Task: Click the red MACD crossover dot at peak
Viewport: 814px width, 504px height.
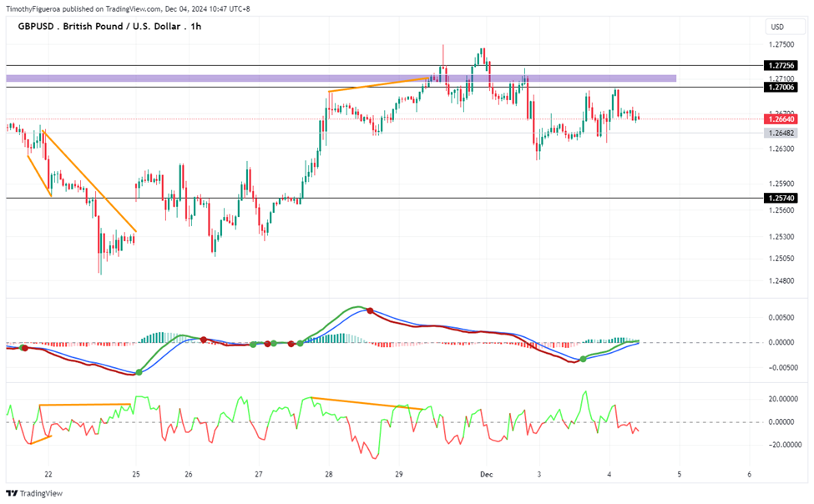Action: pyautogui.click(x=370, y=311)
